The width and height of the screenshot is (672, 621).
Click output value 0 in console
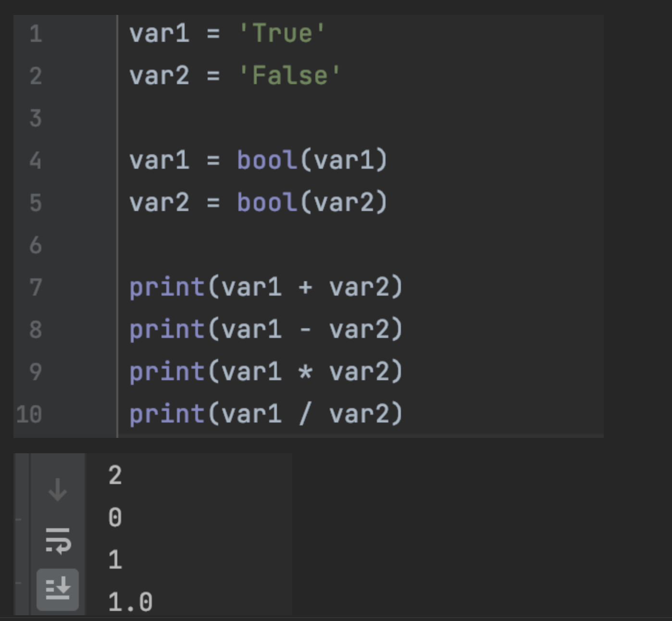pos(115,518)
